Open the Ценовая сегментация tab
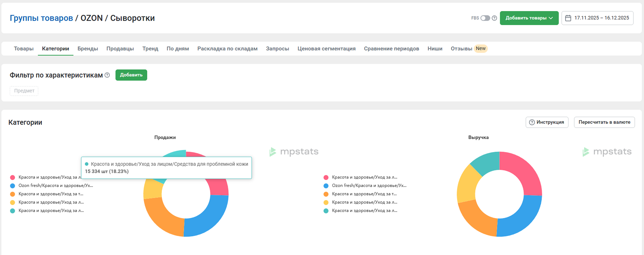 tap(326, 49)
